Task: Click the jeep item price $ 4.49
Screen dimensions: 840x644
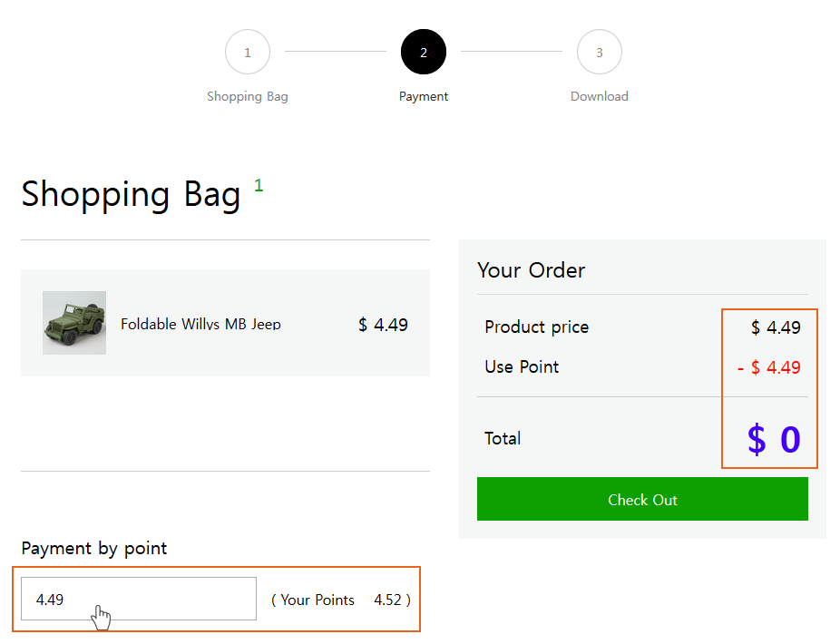Action: pos(383,325)
